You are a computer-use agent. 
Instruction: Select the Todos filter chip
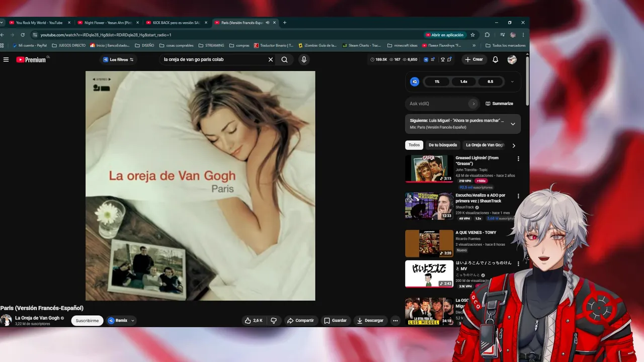(414, 145)
